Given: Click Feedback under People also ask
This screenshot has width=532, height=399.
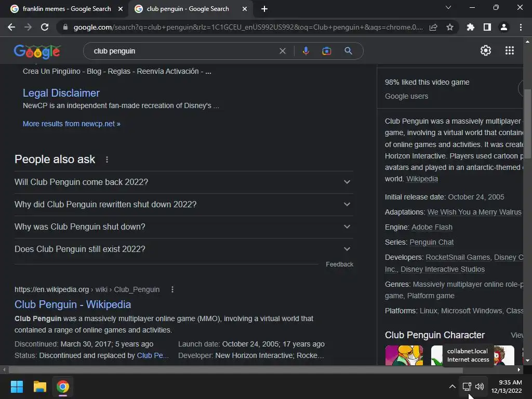Looking at the screenshot, I should coord(339,264).
